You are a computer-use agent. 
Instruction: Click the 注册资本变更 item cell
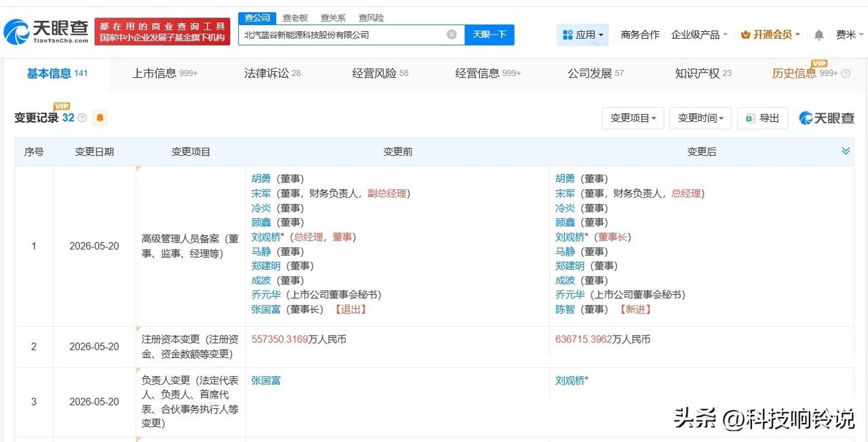(191, 346)
